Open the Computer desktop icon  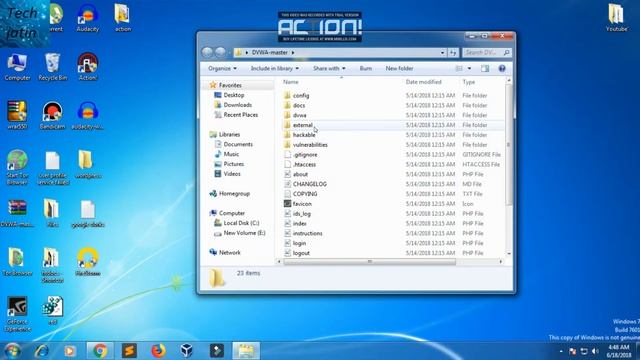point(17,67)
